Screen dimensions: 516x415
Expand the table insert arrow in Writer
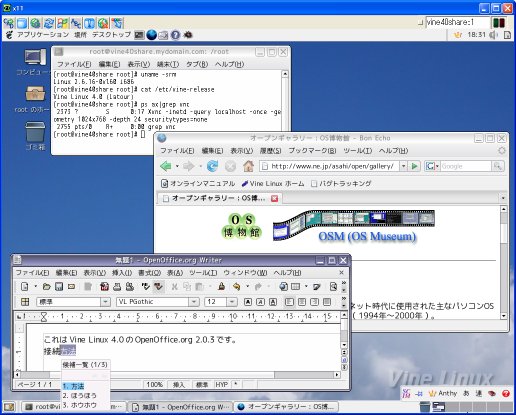tap(306, 286)
